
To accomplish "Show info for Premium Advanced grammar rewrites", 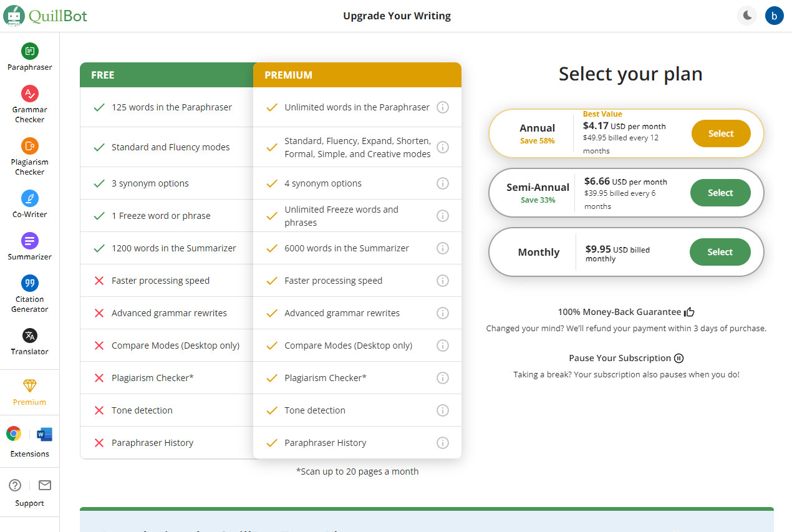I will 443,313.
